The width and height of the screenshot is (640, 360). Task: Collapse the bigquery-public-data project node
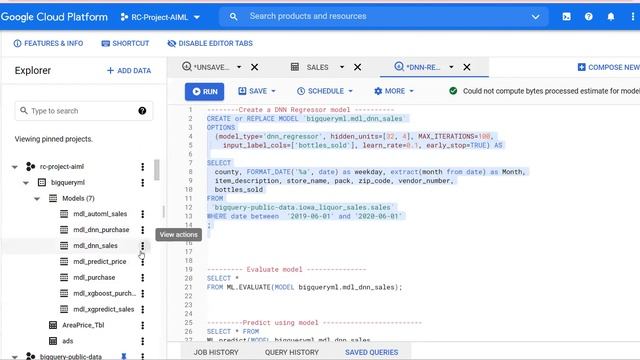tap(15, 356)
